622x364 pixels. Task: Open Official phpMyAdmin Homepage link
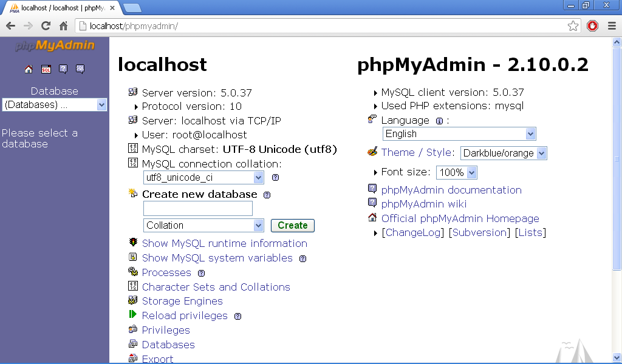[460, 218]
